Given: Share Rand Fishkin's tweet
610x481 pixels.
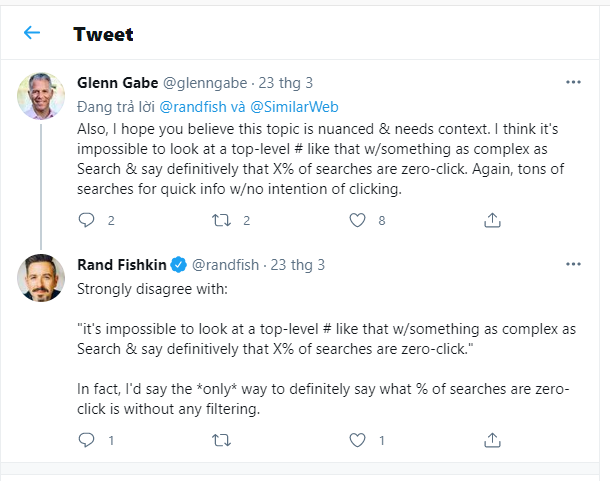Looking at the screenshot, I should (492, 439).
